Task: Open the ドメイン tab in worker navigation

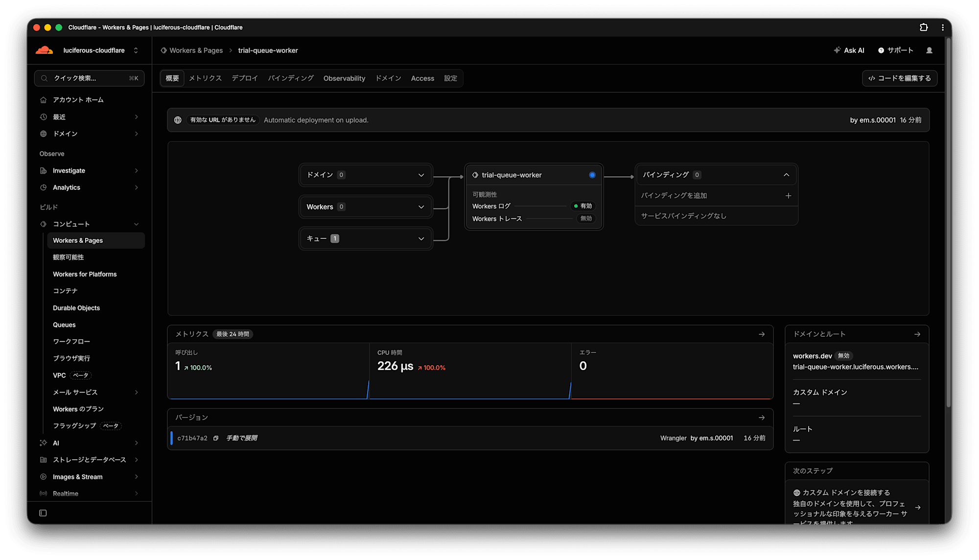Action: tap(388, 78)
